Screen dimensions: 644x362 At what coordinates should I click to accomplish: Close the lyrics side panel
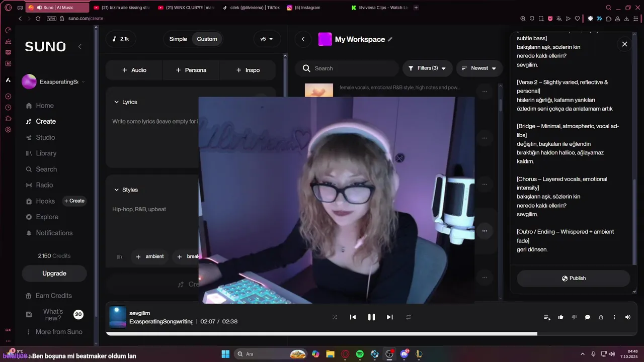pyautogui.click(x=624, y=44)
